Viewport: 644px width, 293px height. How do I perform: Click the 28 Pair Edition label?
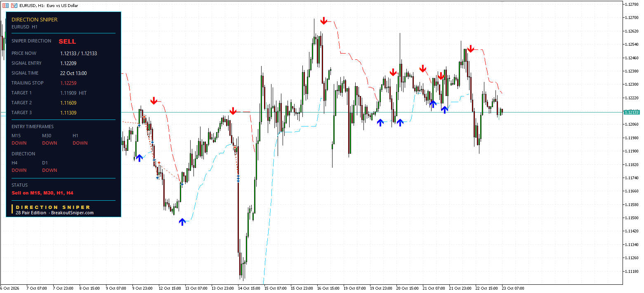[31, 213]
